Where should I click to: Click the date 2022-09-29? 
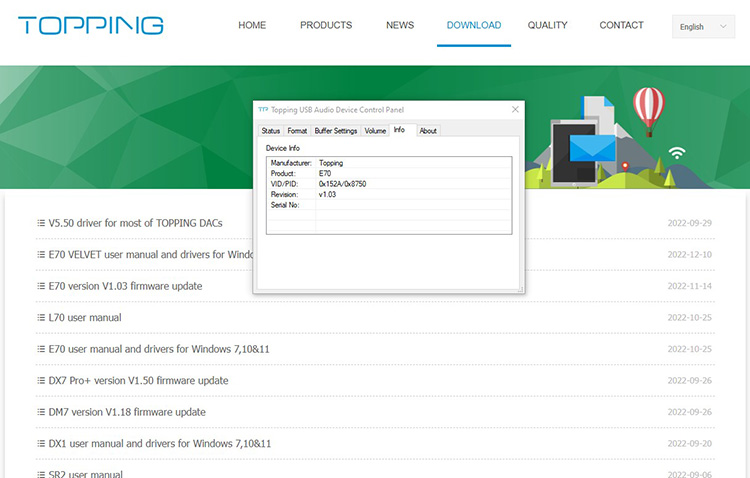(690, 223)
